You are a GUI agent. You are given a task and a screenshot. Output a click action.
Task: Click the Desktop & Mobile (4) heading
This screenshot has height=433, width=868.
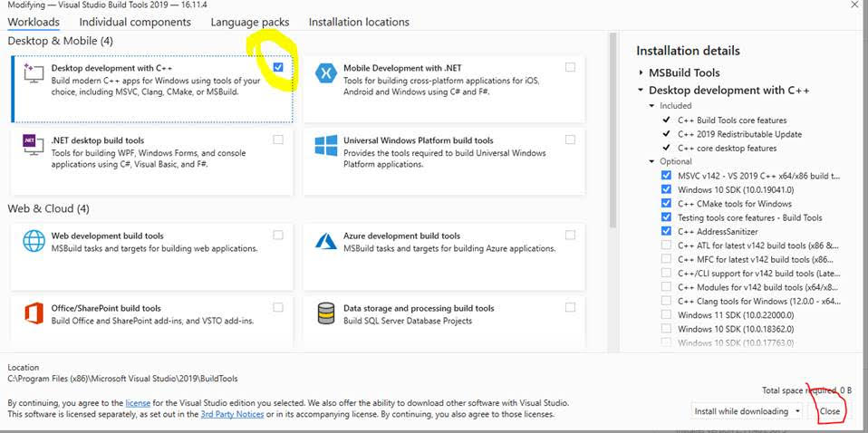[x=61, y=41]
